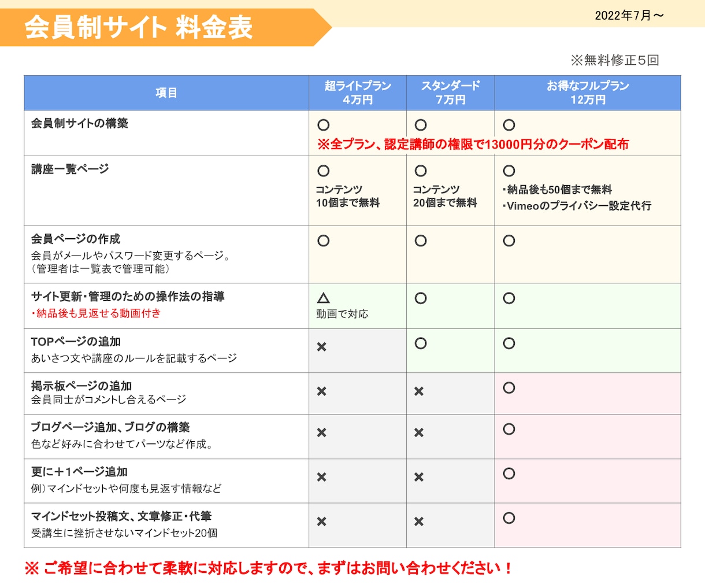The width and height of the screenshot is (705, 588).
Task: Click スタンダード cross in 更に+1ページ追加 row
Action: click(x=419, y=477)
